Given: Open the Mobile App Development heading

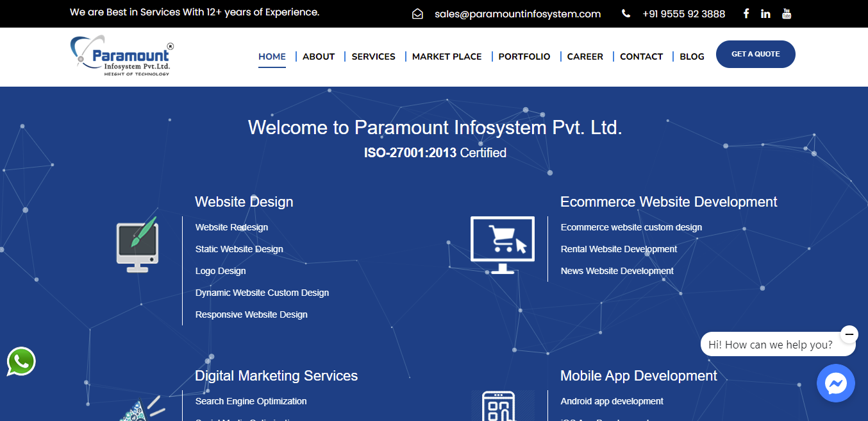Looking at the screenshot, I should (x=638, y=375).
